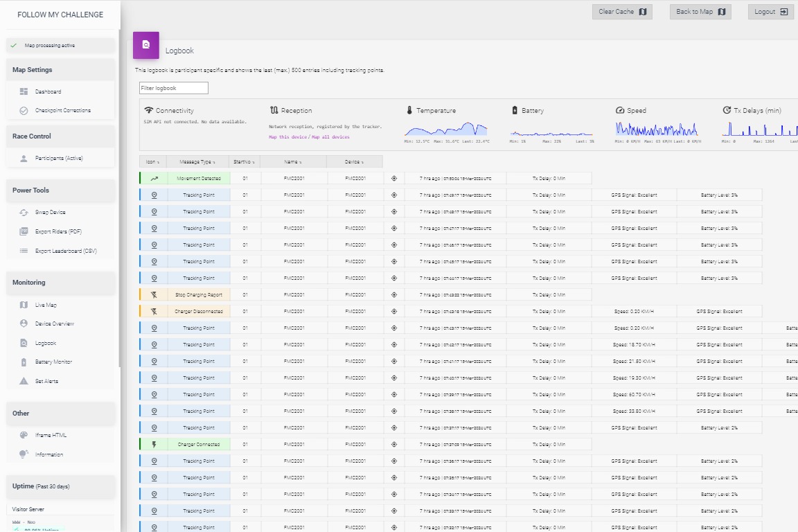Click the Swap Device arrows icon

pos(24,212)
